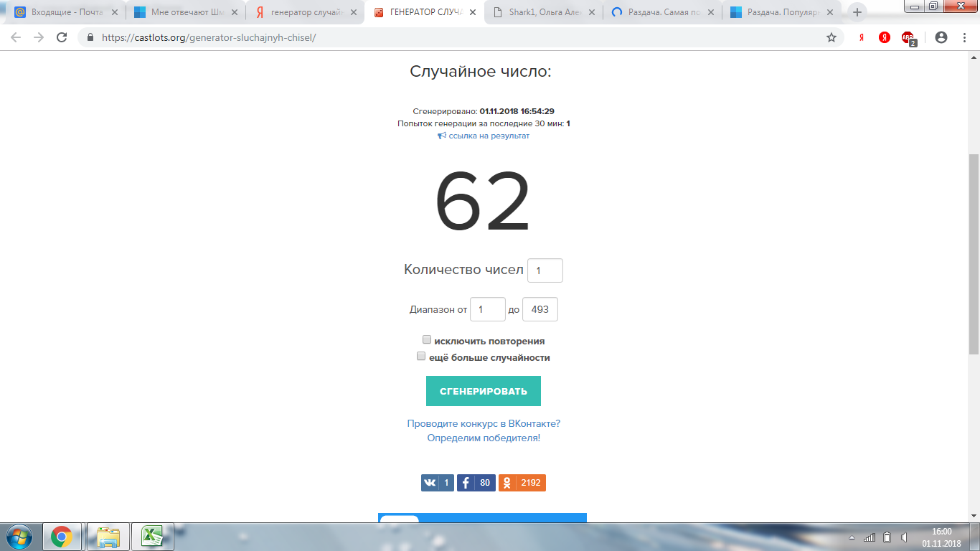This screenshot has height=551, width=980.
Task: Enable 'исключить повторения' checkbox
Action: coord(427,340)
